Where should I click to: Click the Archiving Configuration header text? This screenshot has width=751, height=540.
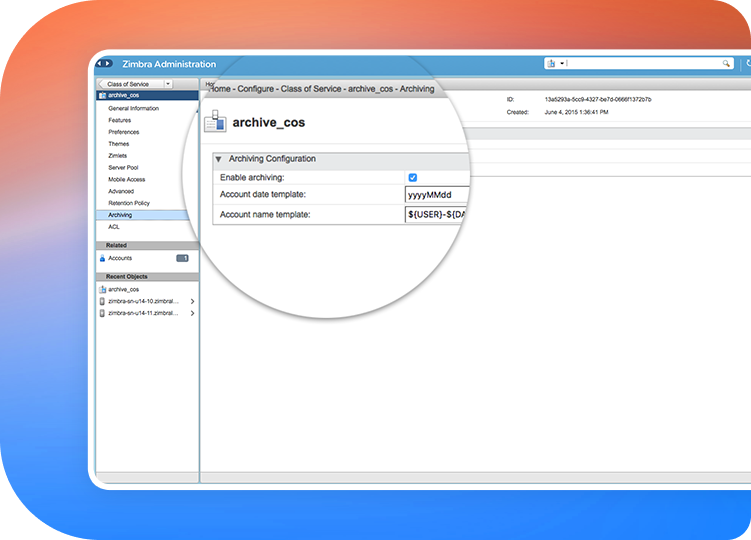(x=272, y=159)
